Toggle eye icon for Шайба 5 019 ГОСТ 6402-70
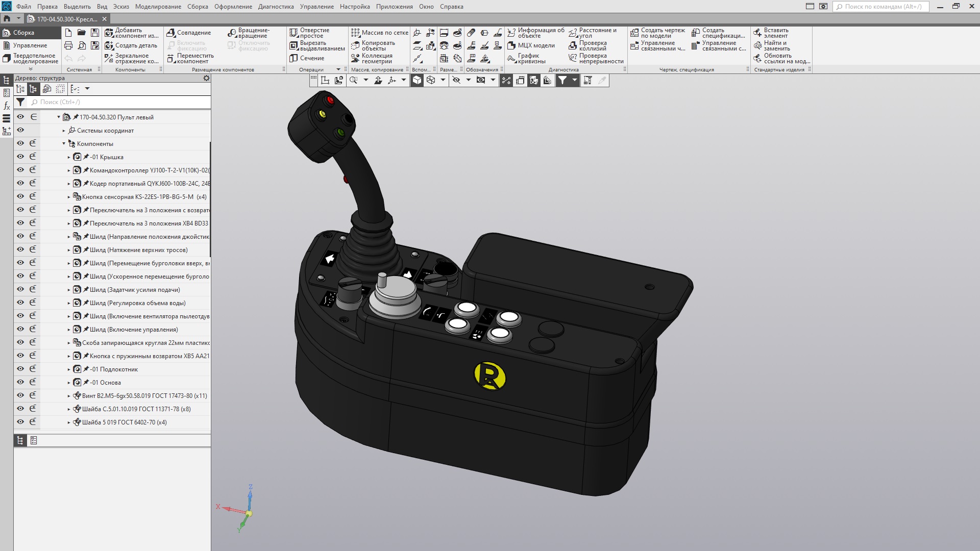This screenshot has height=551, width=980. pyautogui.click(x=20, y=422)
